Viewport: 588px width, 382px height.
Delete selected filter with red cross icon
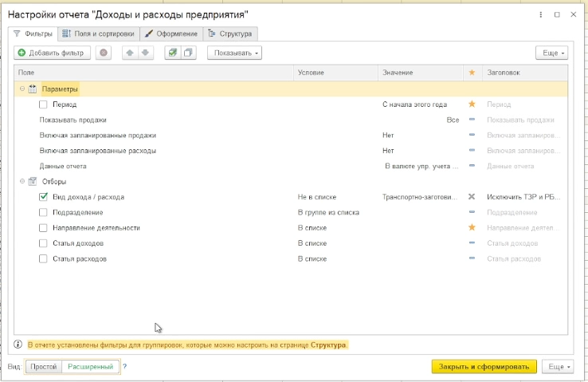(x=104, y=53)
